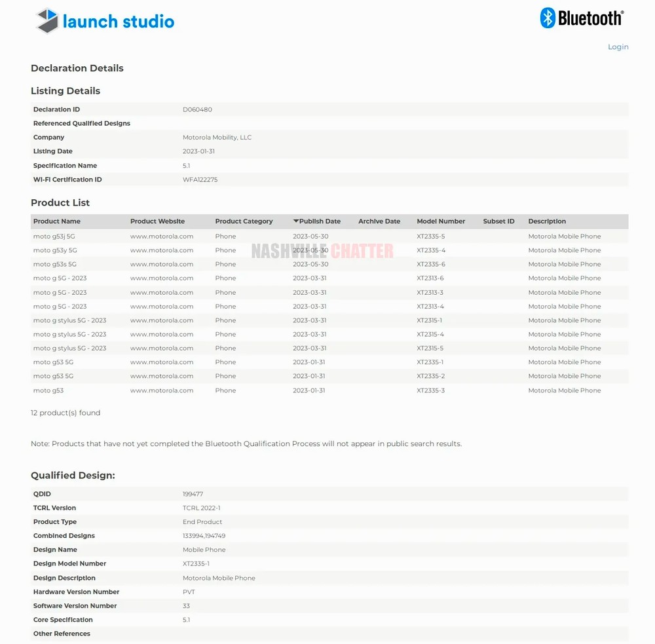Click Listing Date value 2023-01-31
655x644 pixels.
198,151
